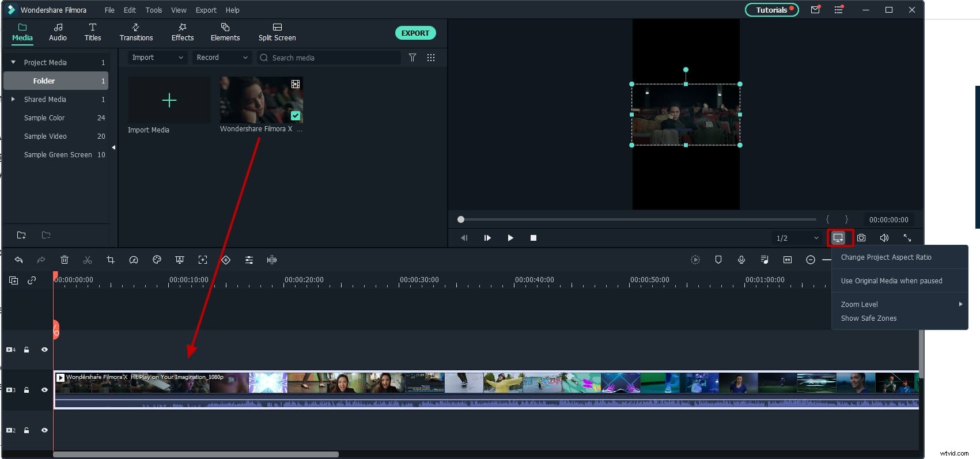
Task: Click the green EXPORT button
Action: pyautogui.click(x=415, y=33)
